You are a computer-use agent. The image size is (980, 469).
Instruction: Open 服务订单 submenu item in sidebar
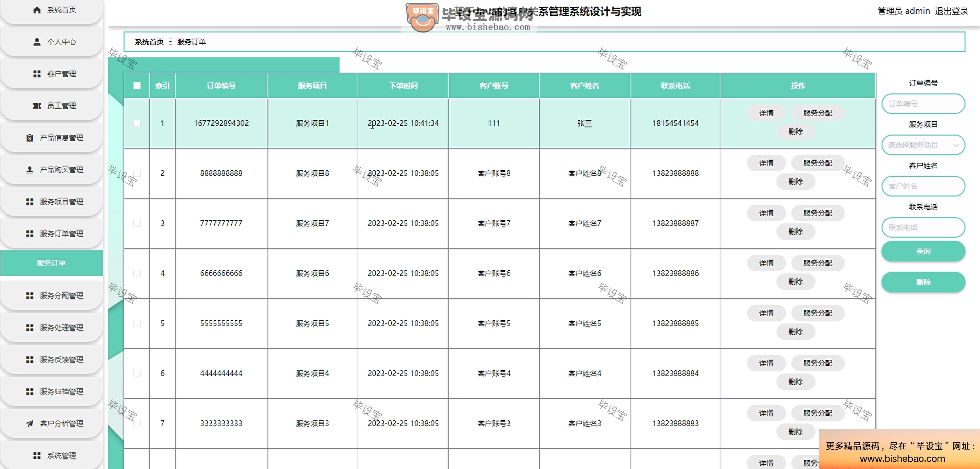[x=51, y=263]
